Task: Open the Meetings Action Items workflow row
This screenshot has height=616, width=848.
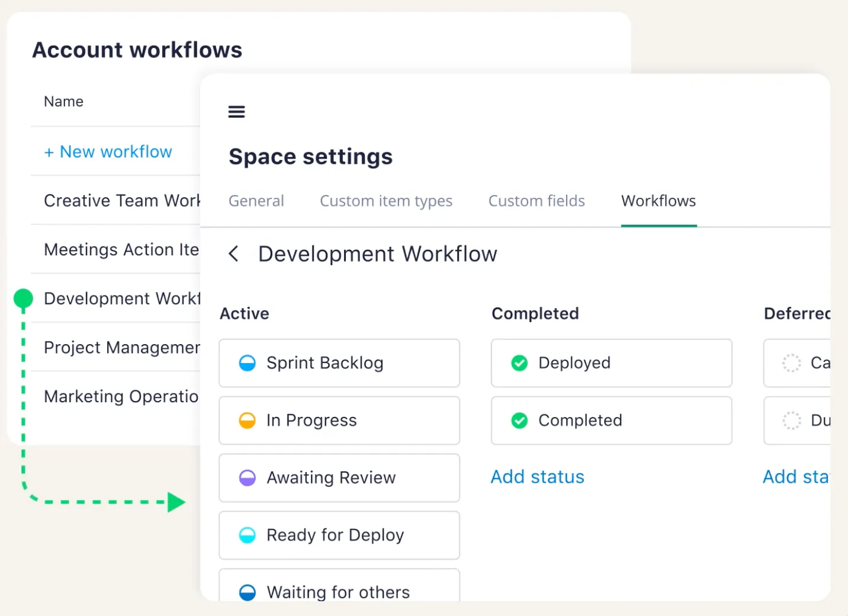Action: click(x=115, y=249)
